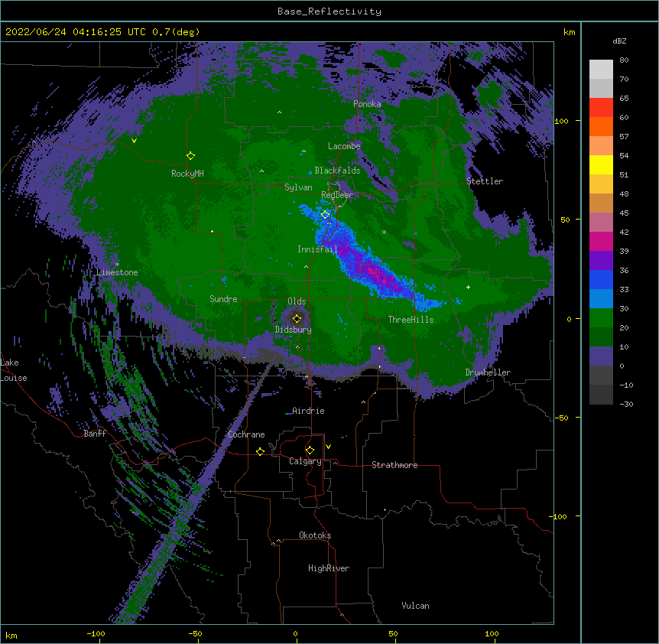Select the red 60-65 dBZ legend swatch
Image resolution: width=659 pixels, height=644 pixels.
pos(601,108)
